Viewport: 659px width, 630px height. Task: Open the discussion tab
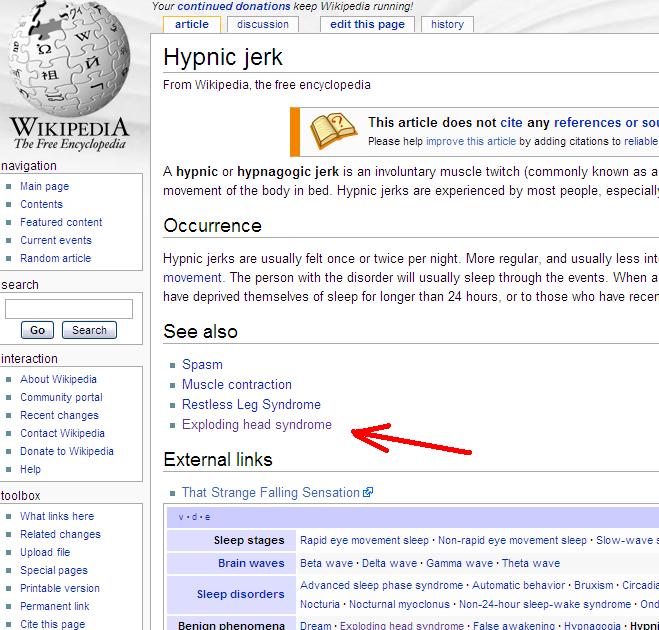click(x=263, y=24)
